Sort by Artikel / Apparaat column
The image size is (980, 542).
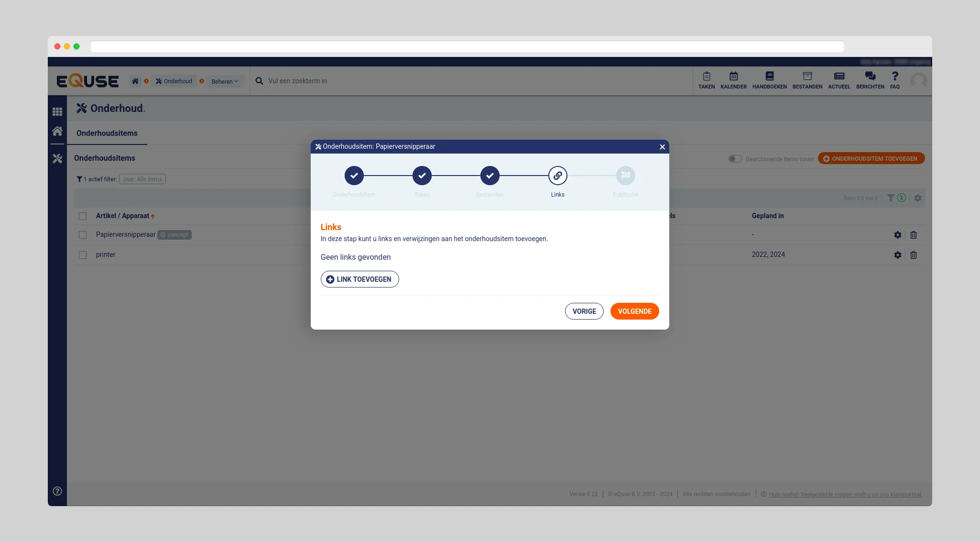122,216
